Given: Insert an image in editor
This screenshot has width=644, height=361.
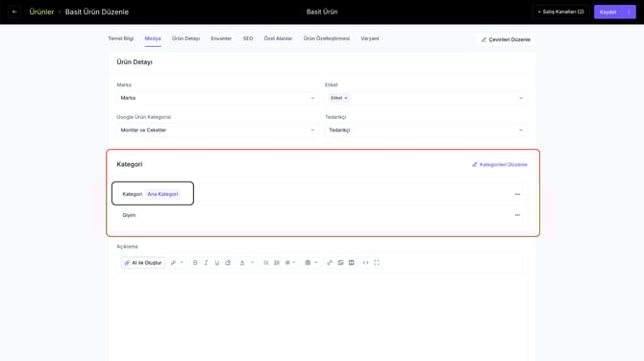Looking at the screenshot, I should coord(340,262).
